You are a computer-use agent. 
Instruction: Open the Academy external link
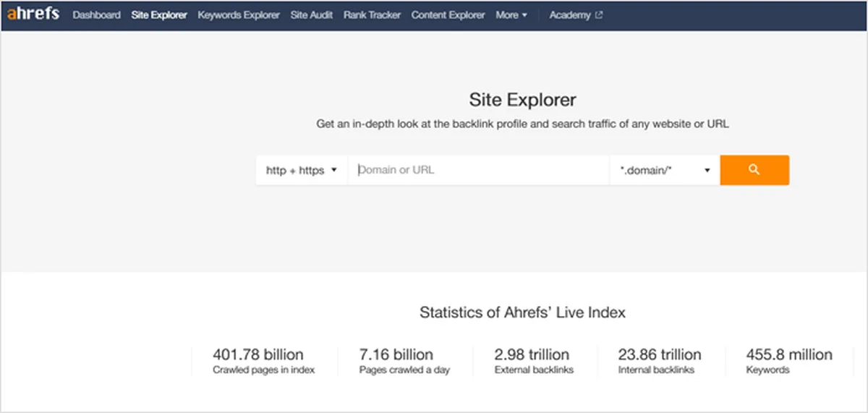click(576, 15)
